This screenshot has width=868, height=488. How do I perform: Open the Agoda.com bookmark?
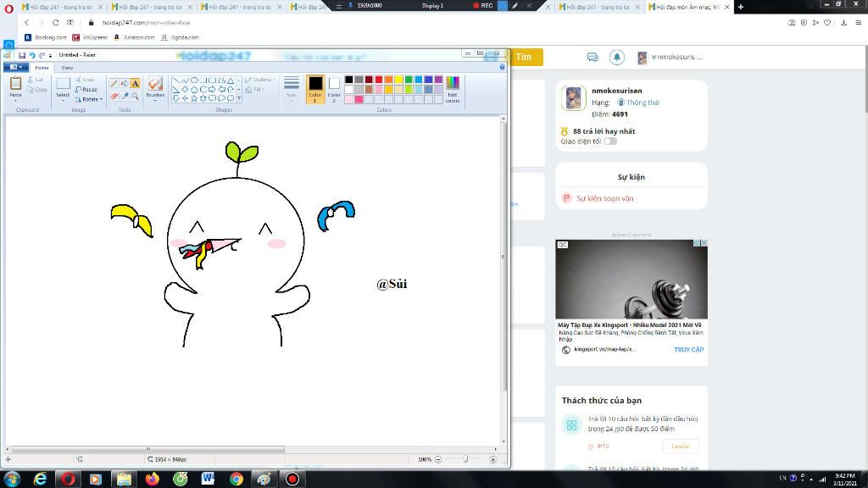(x=180, y=37)
